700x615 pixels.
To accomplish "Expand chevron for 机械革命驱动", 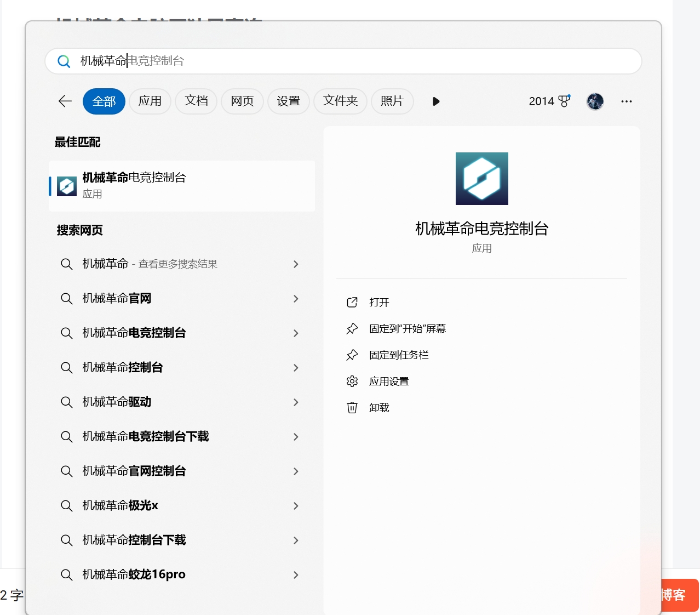I will coord(296,402).
